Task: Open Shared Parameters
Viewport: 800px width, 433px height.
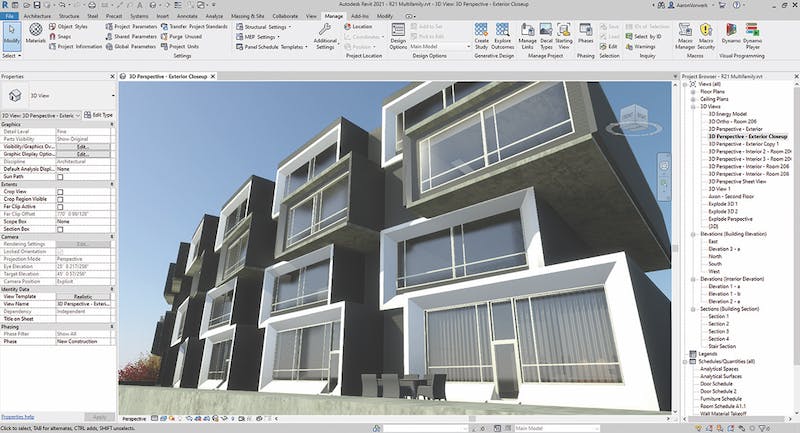Action: click(131, 36)
